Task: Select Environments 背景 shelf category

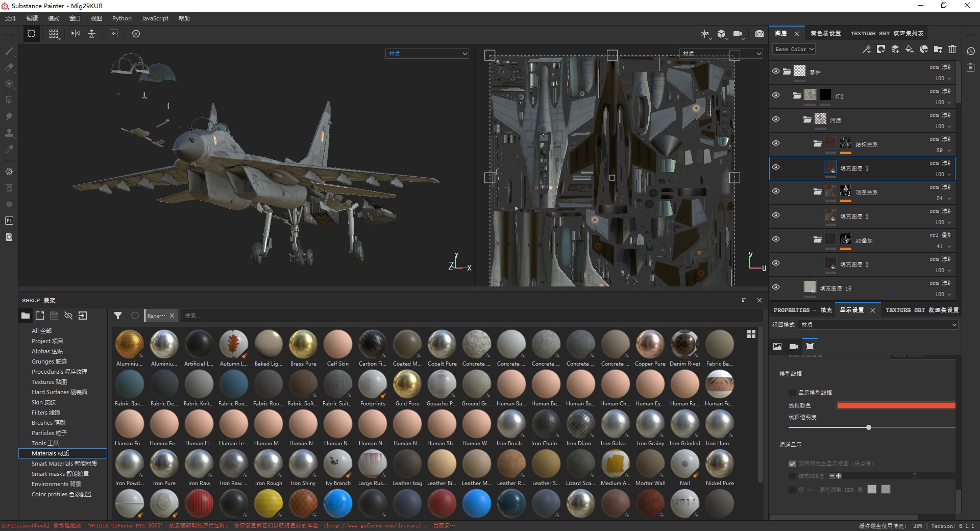Action: pyautogui.click(x=57, y=484)
